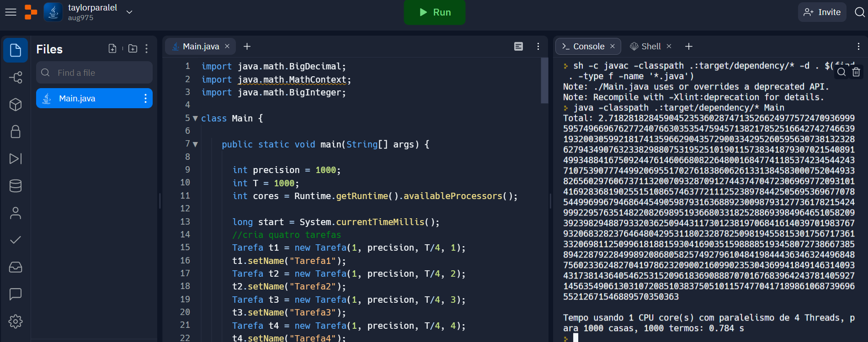This screenshot has height=342, width=868.
Task: Collapse the class Main code fold
Action: [195, 118]
